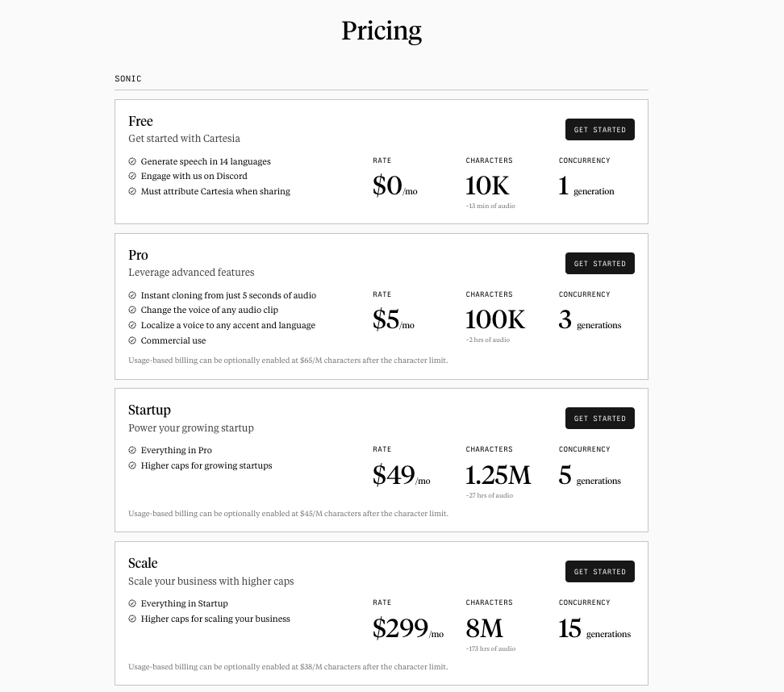Click checkmark icon next to Localize a voice
The image size is (784, 692).
(x=132, y=325)
